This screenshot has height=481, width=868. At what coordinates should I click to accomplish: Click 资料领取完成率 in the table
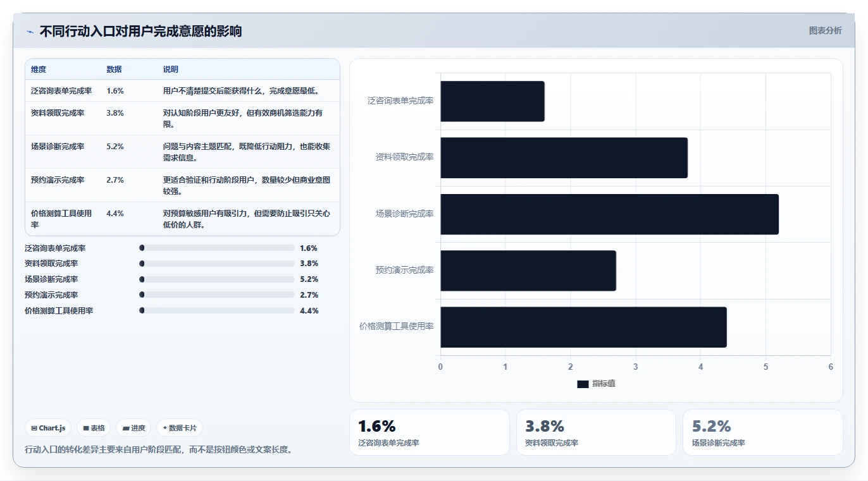tap(58, 113)
